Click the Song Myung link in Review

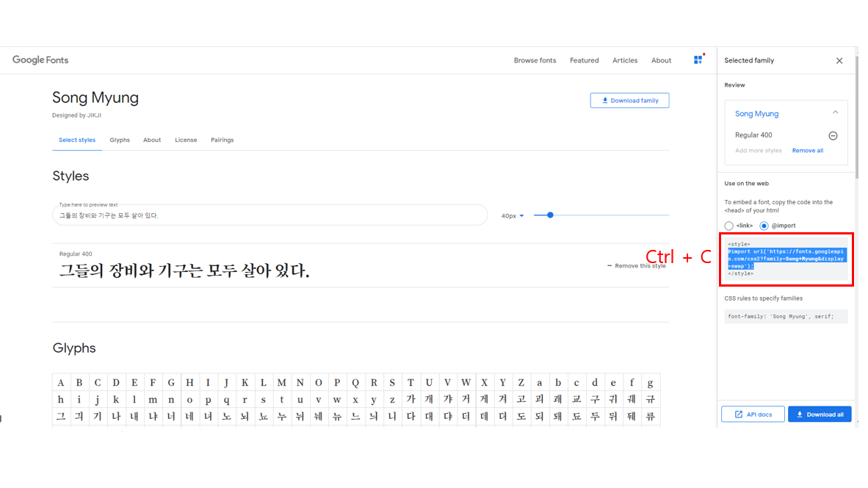click(x=756, y=114)
